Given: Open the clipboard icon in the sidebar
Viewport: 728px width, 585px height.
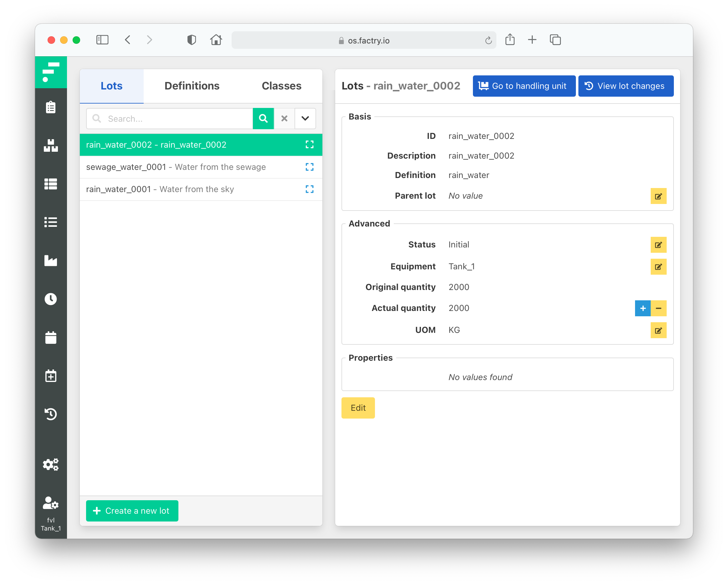Looking at the screenshot, I should coord(51,107).
